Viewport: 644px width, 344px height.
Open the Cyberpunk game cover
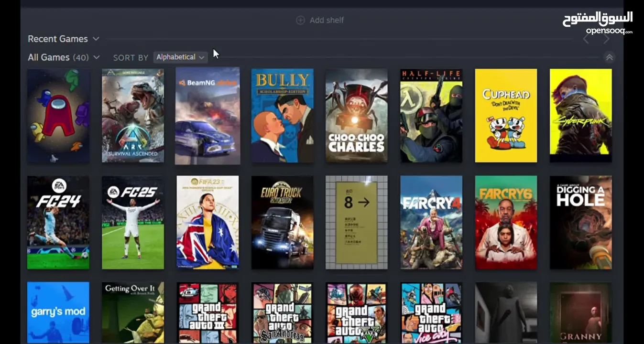(x=580, y=116)
